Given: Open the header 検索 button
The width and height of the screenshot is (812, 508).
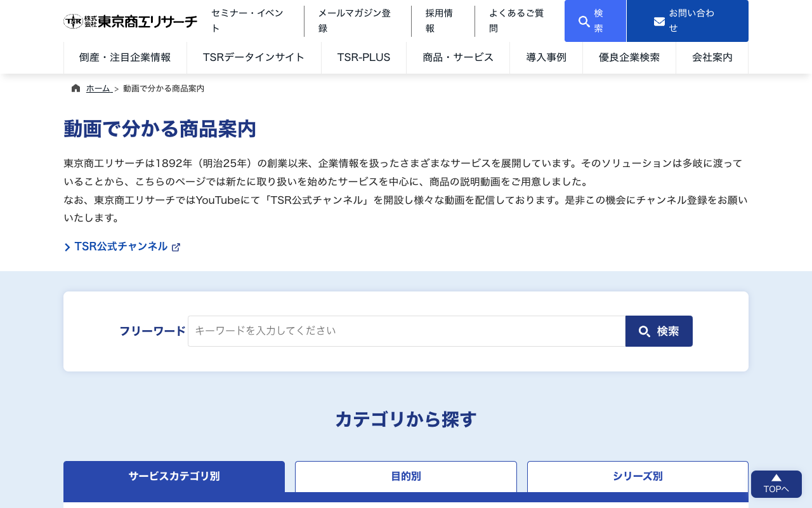Looking at the screenshot, I should [x=595, y=21].
